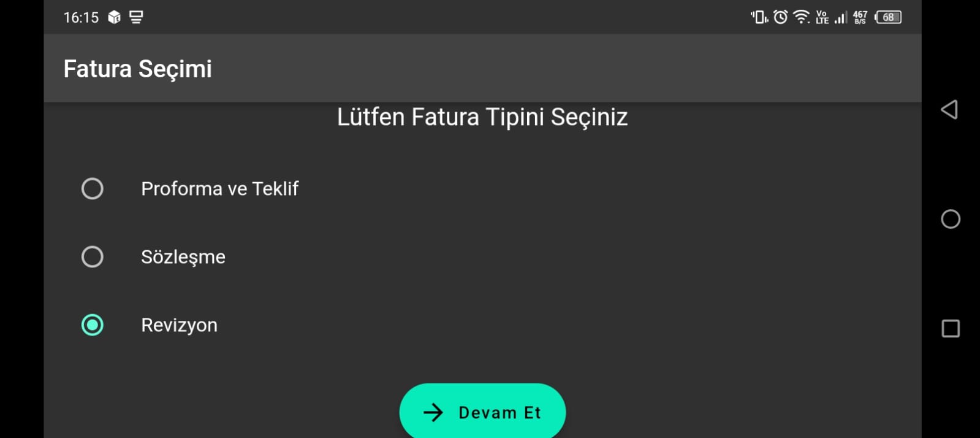The height and width of the screenshot is (438, 980).
Task: Tap the Android back triangle icon
Action: tap(949, 110)
